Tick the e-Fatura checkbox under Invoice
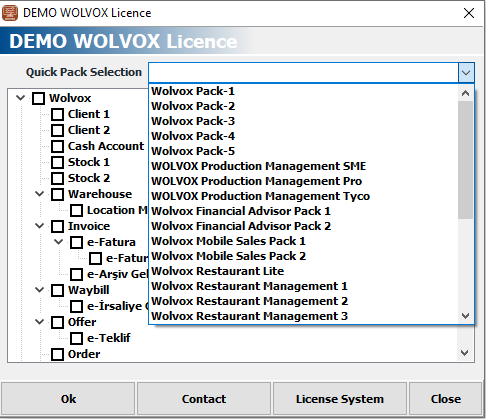The height and width of the screenshot is (419, 486). pyautogui.click(x=76, y=242)
